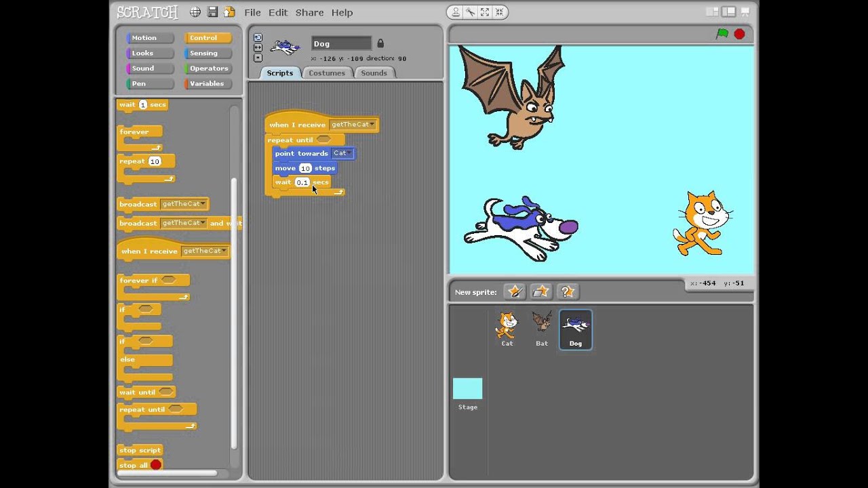Switch to full stage view mode
This screenshot has height=488, width=868.
point(728,12)
